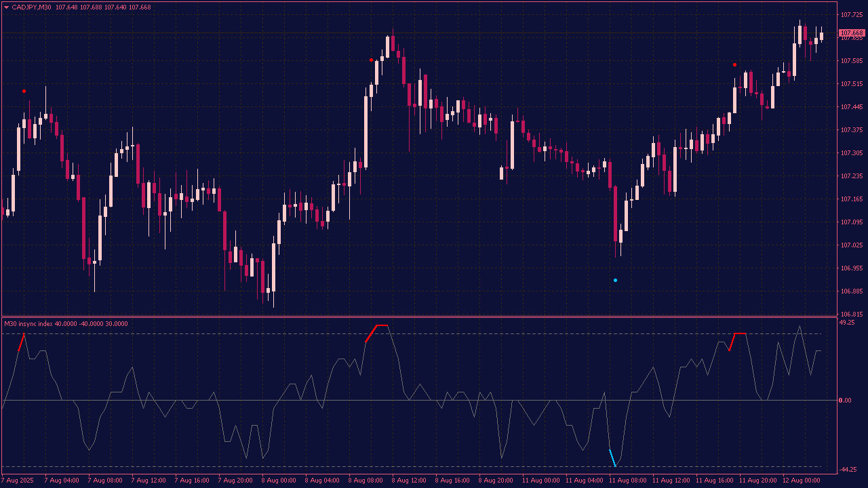Click the red signal dot near 7 Aug 2025
The width and height of the screenshot is (868, 488).
tap(24, 91)
